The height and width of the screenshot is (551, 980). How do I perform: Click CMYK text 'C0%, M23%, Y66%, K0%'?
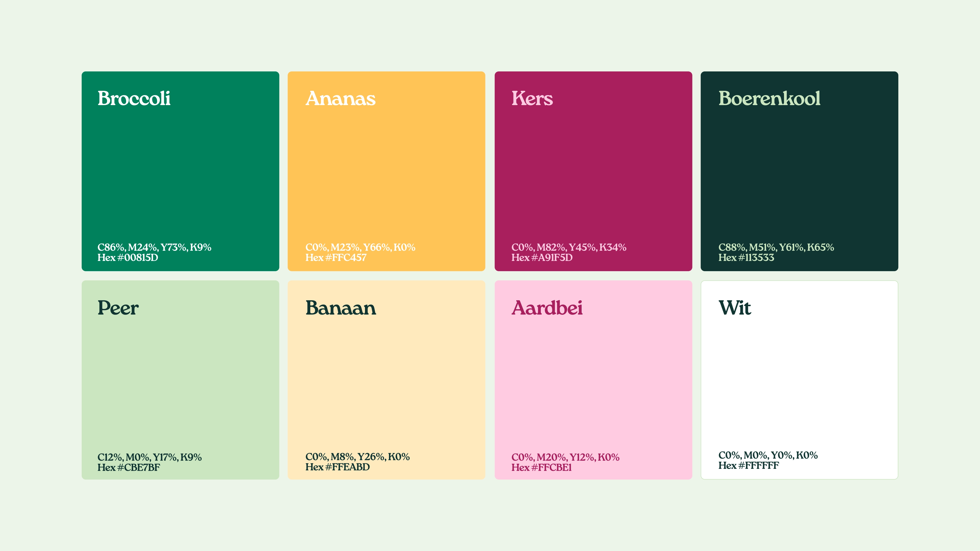click(x=360, y=247)
